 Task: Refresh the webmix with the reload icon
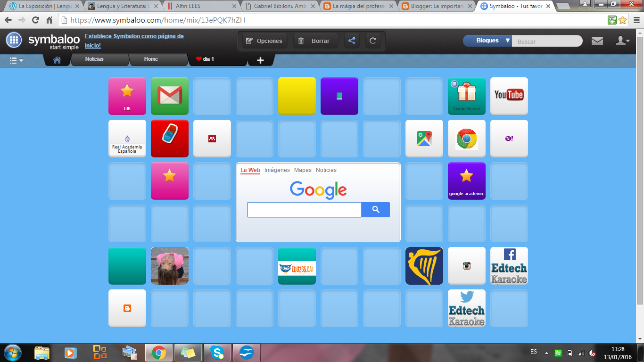click(372, 41)
